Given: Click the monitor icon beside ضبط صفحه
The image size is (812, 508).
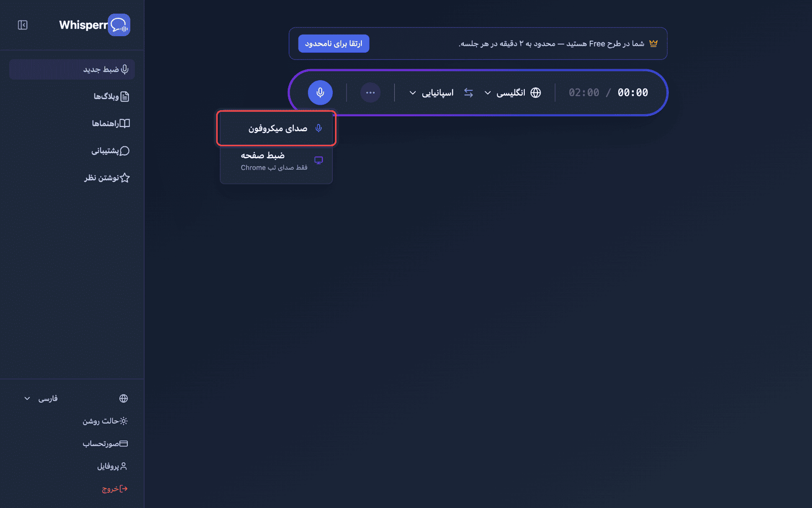Looking at the screenshot, I should pyautogui.click(x=319, y=161).
